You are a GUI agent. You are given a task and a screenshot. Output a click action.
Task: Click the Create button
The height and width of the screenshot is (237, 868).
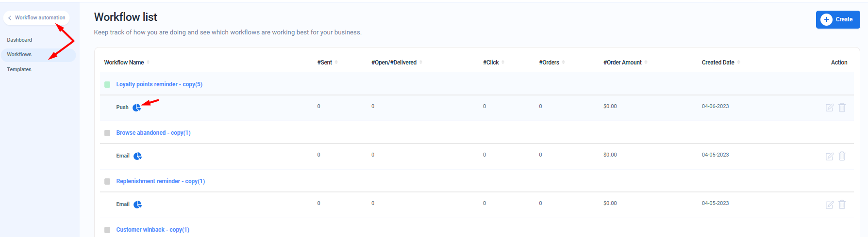pyautogui.click(x=837, y=19)
